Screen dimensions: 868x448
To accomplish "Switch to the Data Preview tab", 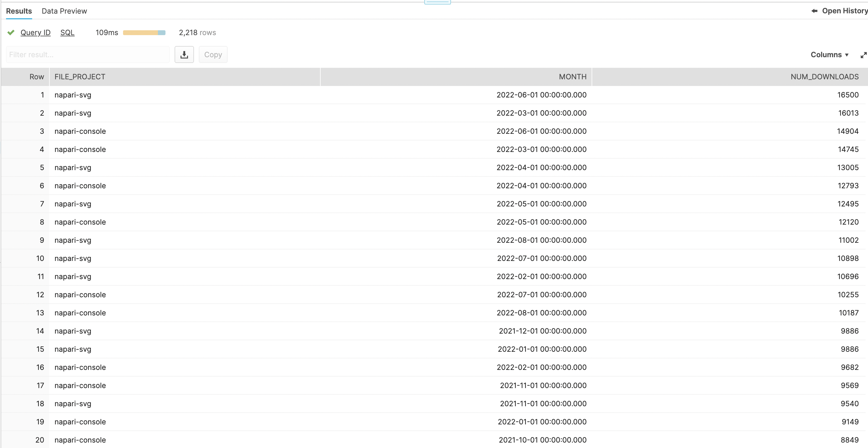I will [x=64, y=11].
